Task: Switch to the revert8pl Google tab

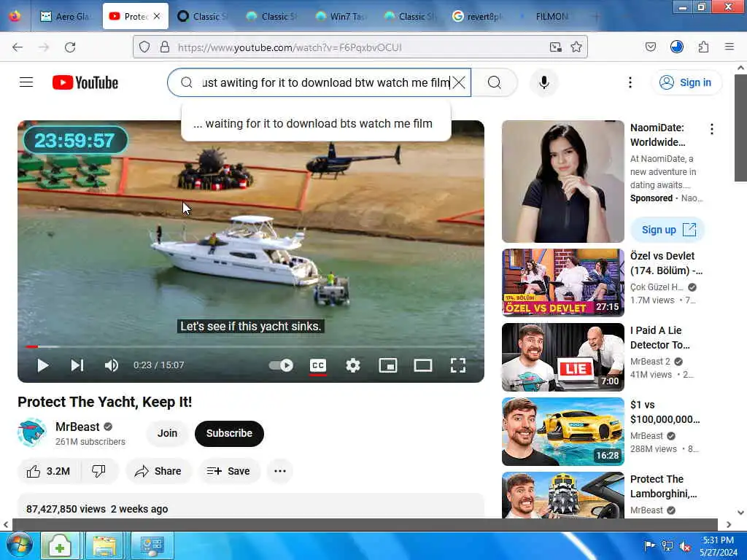Action: (478, 16)
